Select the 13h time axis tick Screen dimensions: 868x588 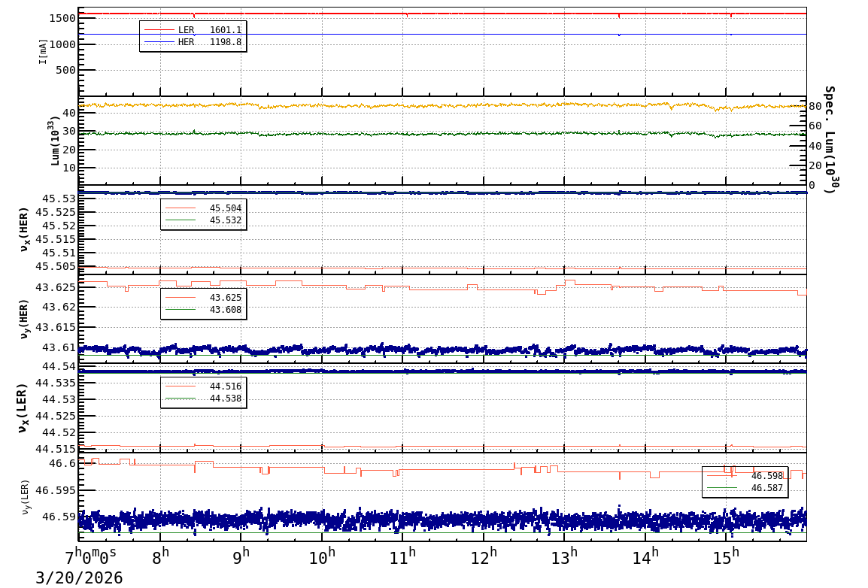click(x=565, y=558)
